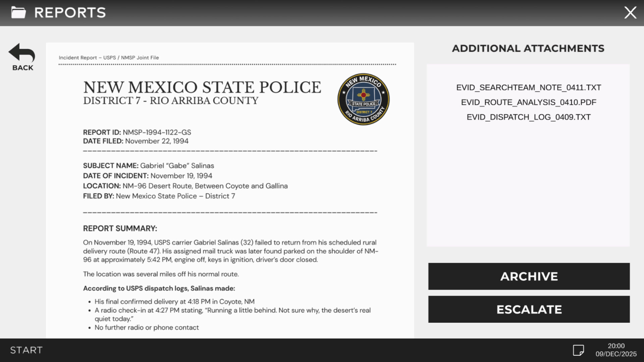Click the REPORT SUMMARY section heading

point(120,228)
